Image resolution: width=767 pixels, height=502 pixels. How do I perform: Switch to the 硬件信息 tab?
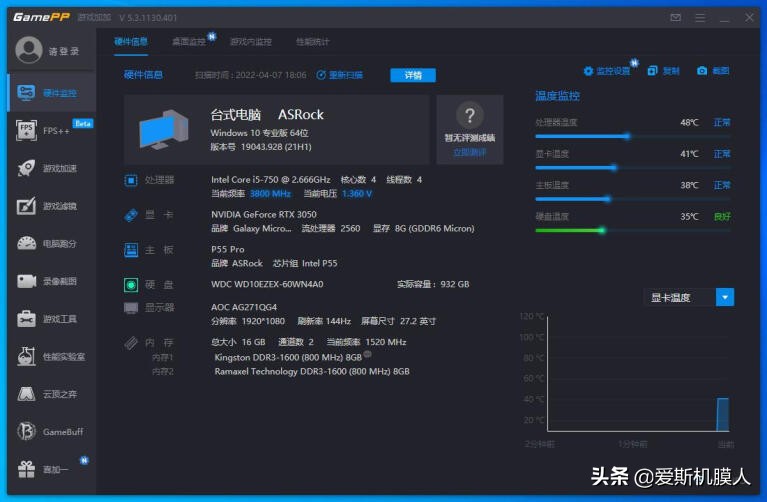[x=131, y=42]
